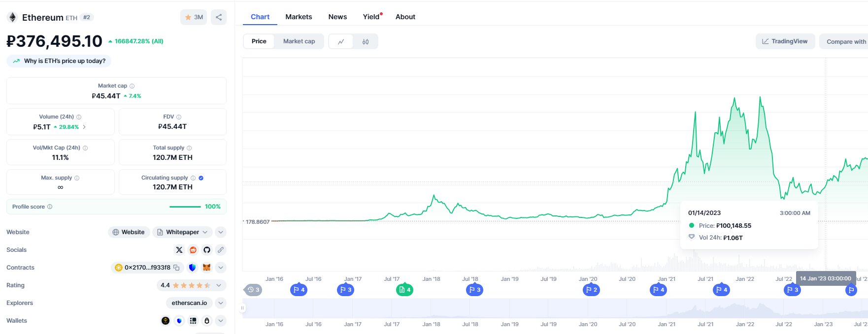Click the 0x2170...f933f8 contract chip
The image size is (868, 334).
point(147,268)
